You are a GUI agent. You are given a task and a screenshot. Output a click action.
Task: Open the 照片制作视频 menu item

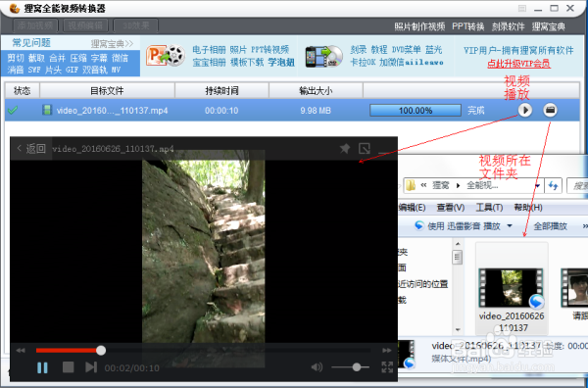419,26
